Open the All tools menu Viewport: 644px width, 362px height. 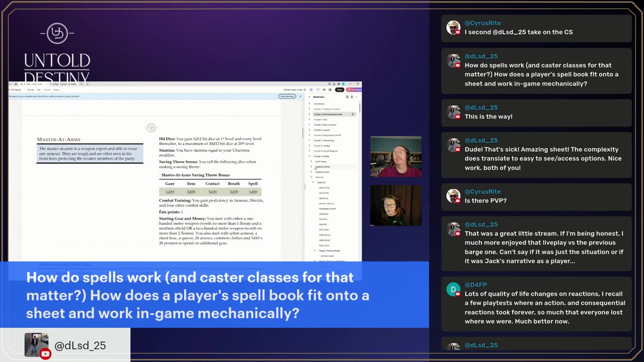point(31,89)
